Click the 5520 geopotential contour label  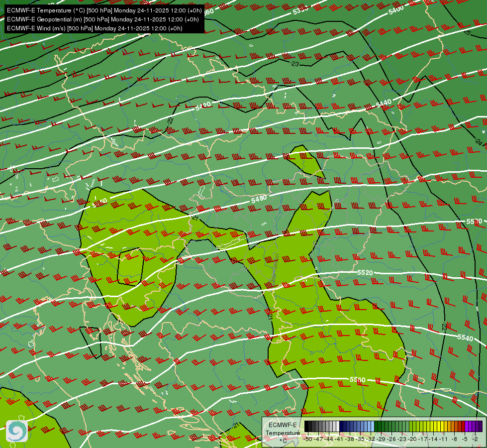pyautogui.click(x=365, y=273)
